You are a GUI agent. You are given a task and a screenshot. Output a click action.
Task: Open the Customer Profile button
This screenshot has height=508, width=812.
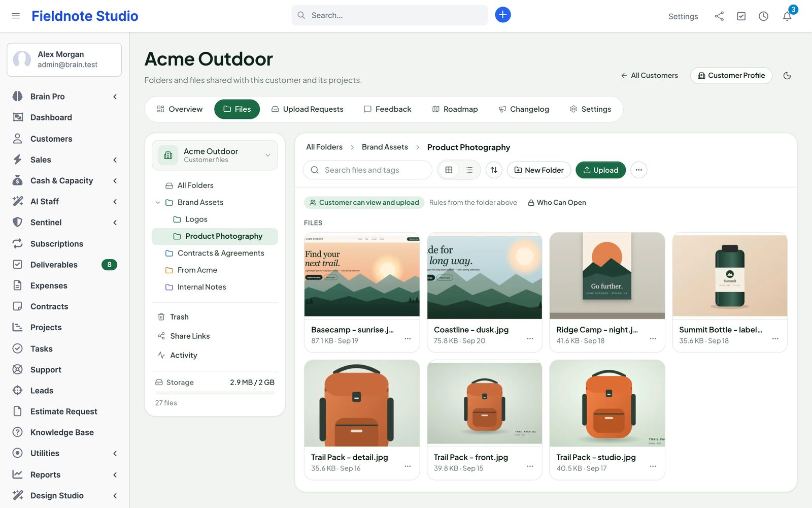pyautogui.click(x=731, y=76)
